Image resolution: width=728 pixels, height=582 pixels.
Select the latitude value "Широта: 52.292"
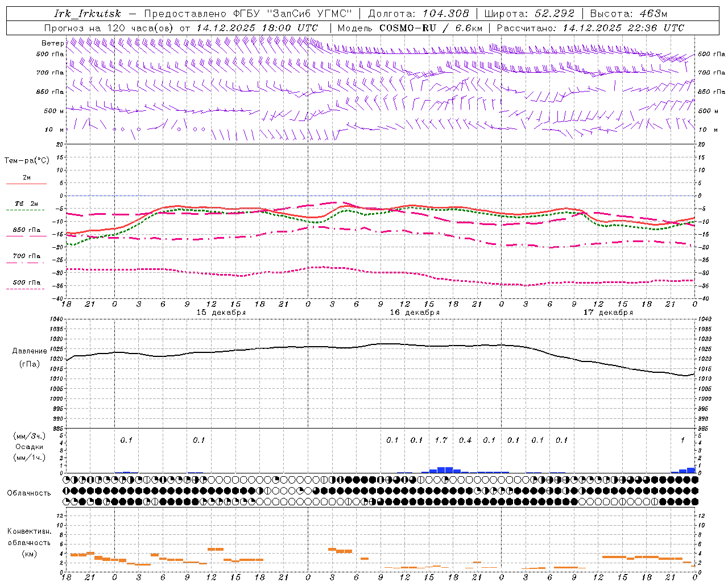click(530, 14)
